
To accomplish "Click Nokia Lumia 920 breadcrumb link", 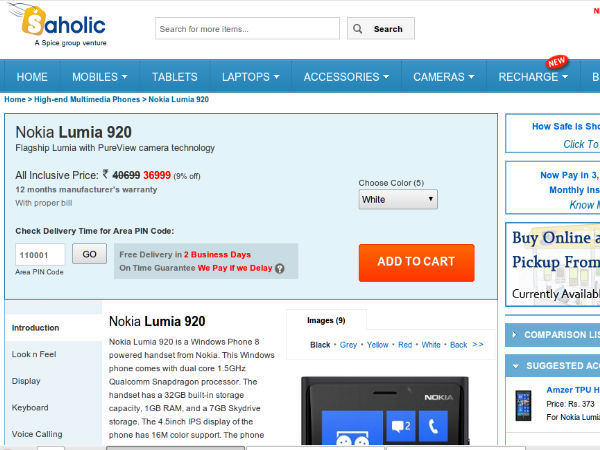I will 178,99.
